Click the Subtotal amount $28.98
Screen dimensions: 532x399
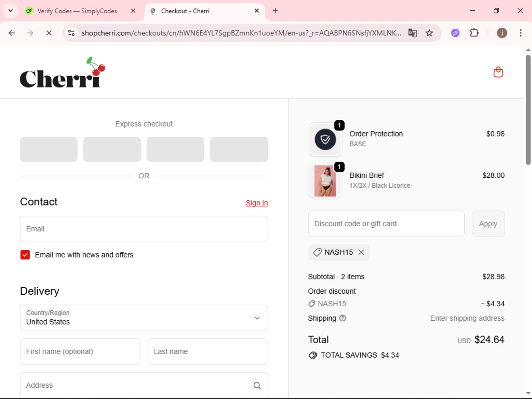click(x=493, y=277)
